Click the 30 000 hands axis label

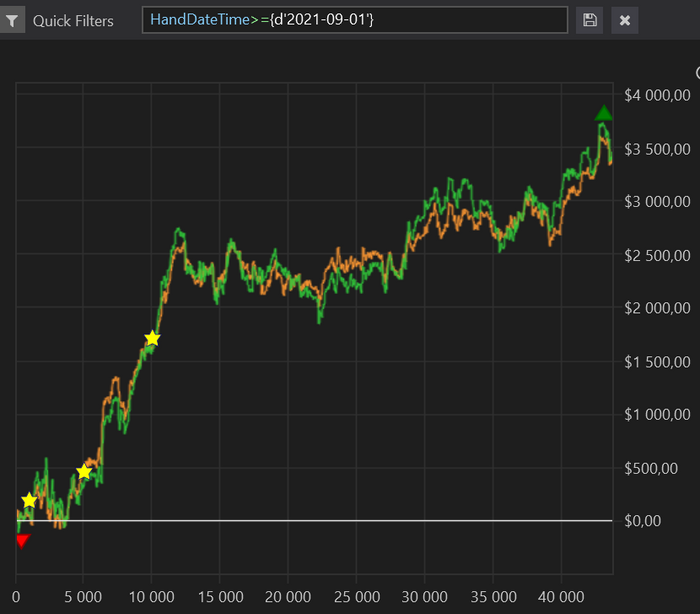(x=425, y=597)
